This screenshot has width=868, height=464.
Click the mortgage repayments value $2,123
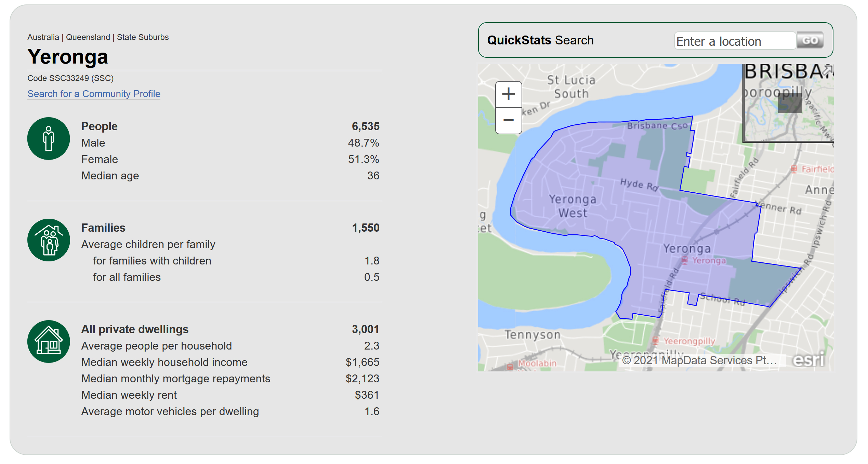tap(363, 379)
